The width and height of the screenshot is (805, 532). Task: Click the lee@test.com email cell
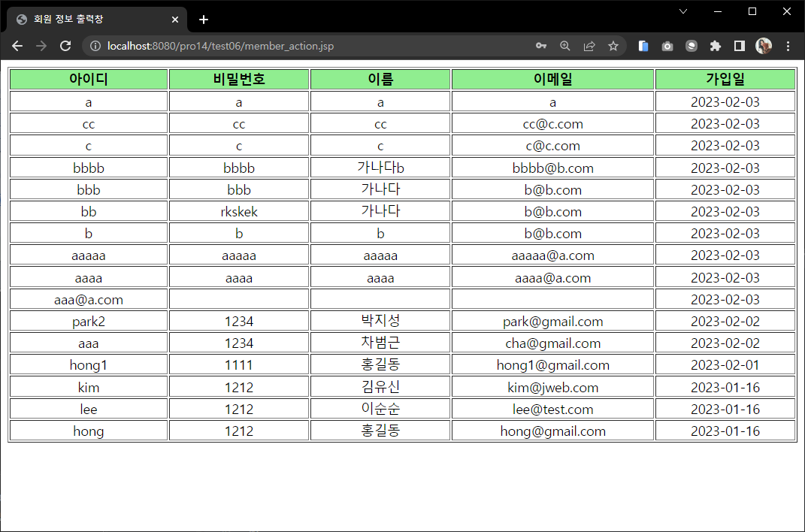553,410
